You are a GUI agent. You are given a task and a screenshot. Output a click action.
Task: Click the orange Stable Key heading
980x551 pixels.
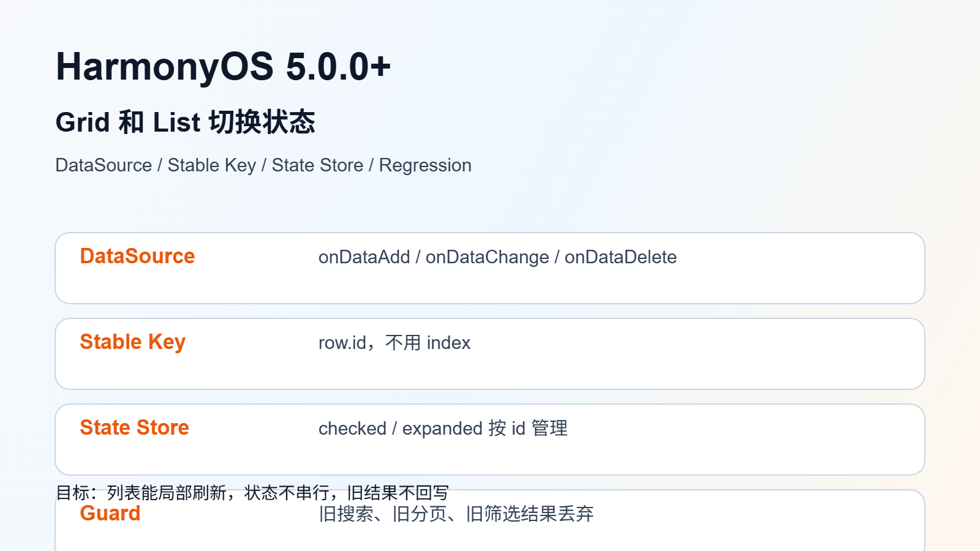pos(132,342)
